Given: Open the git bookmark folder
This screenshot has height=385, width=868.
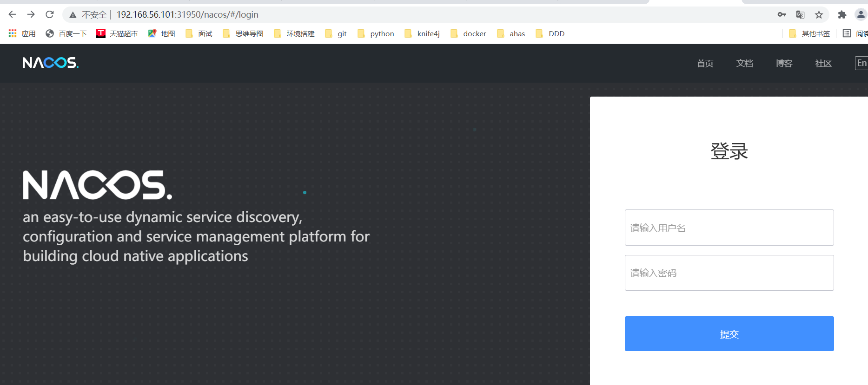Looking at the screenshot, I should [336, 33].
